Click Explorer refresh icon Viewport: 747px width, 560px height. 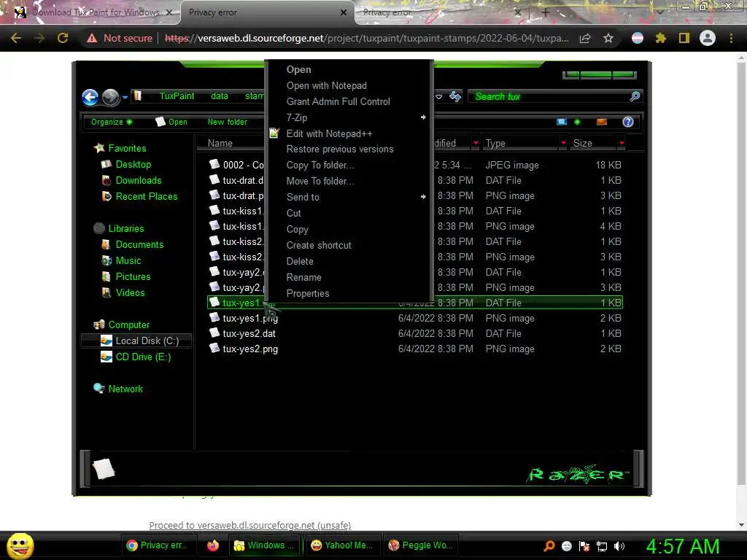[x=455, y=97]
